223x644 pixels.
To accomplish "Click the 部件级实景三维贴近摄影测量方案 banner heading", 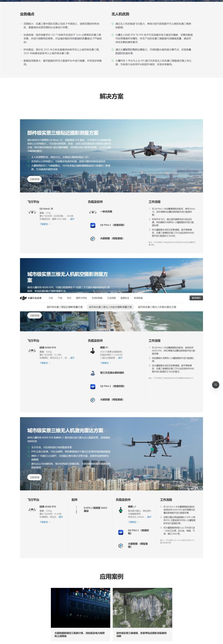I will 63,133.
